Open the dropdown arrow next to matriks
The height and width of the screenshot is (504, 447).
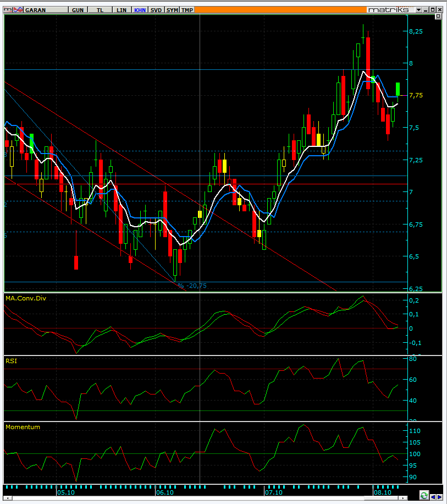click(419, 10)
